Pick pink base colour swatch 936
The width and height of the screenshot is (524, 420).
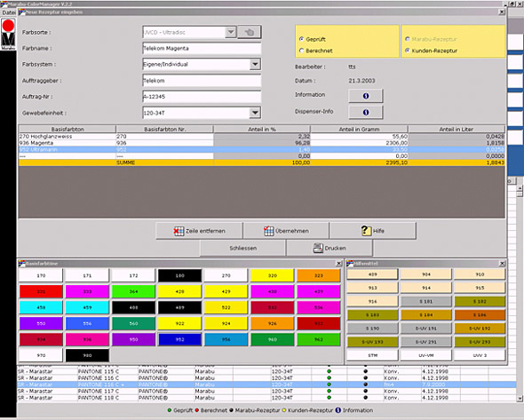click(87, 339)
